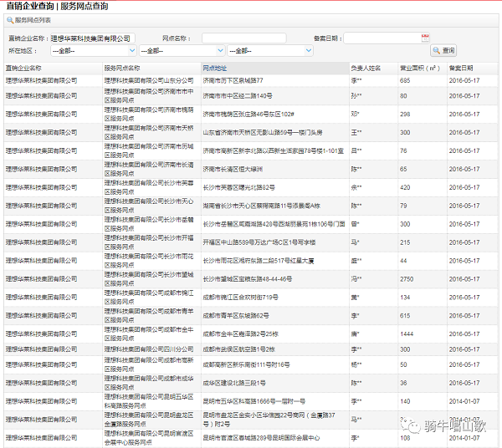The width and height of the screenshot is (502, 448).
Task: Open the second 所在地区 city dropdown
Action: pos(182,50)
